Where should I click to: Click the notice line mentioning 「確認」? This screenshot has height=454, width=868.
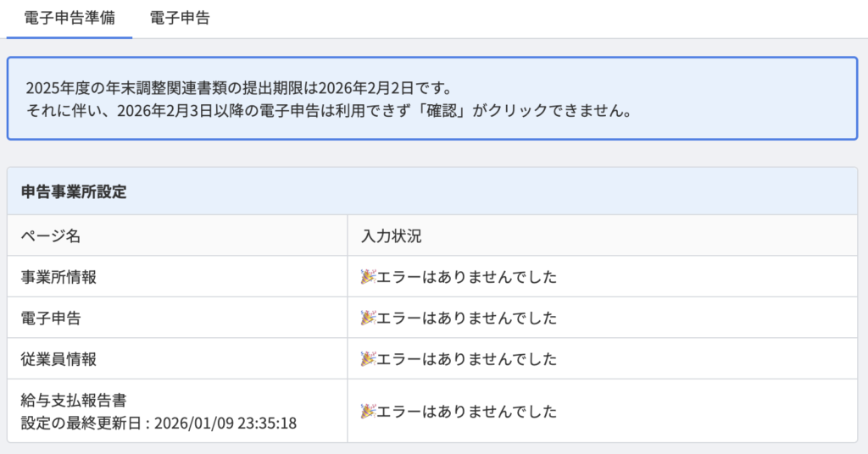(x=329, y=111)
